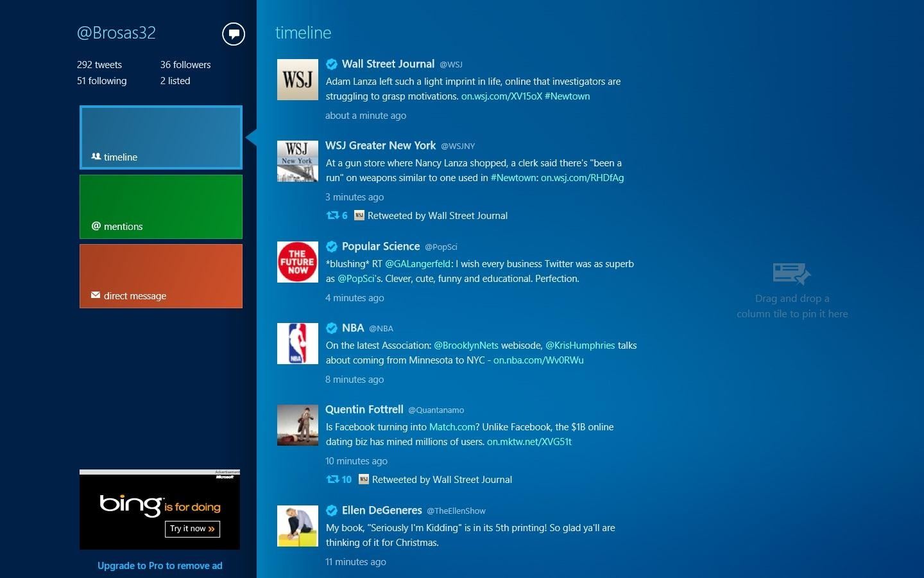Click 8 minutes ago timestamp

[x=355, y=380]
